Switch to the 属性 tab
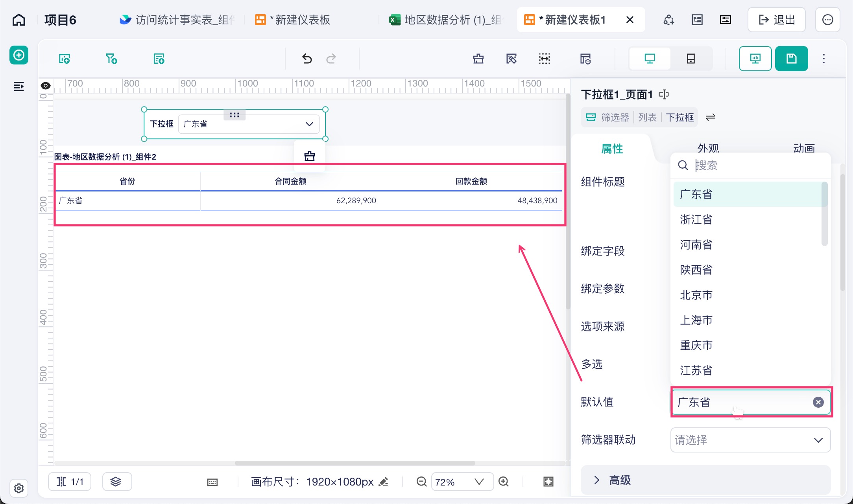 pos(612,149)
